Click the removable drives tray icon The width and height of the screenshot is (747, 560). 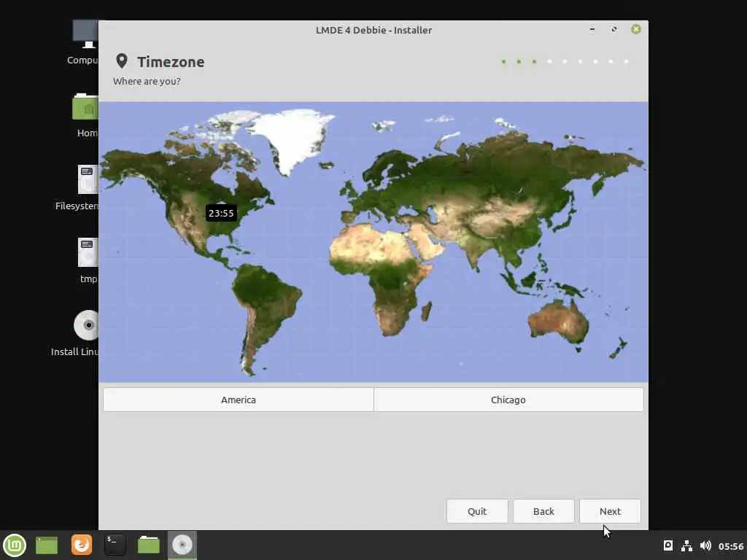coord(668,545)
